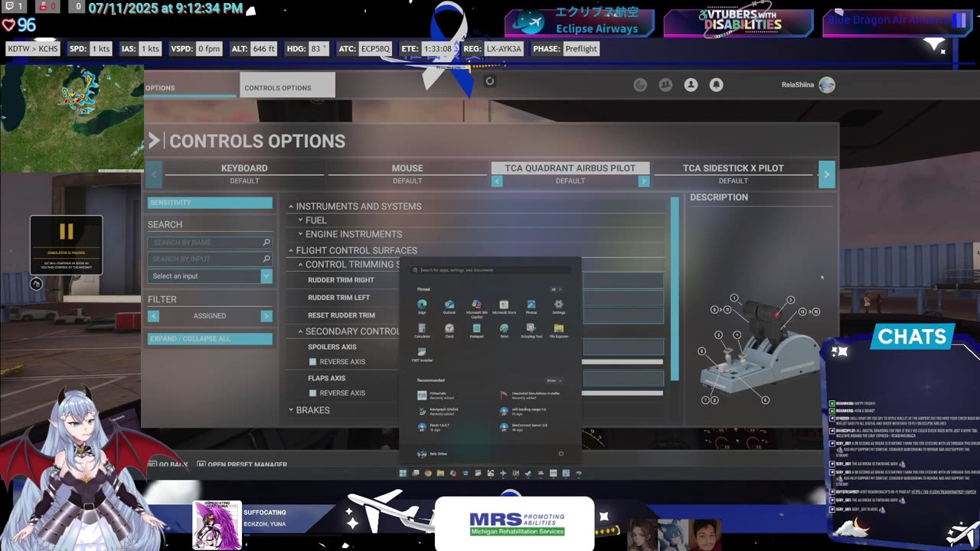Viewport: 980px width, 551px height.
Task: Click Expand / Collapse All button
Action: tap(210, 339)
